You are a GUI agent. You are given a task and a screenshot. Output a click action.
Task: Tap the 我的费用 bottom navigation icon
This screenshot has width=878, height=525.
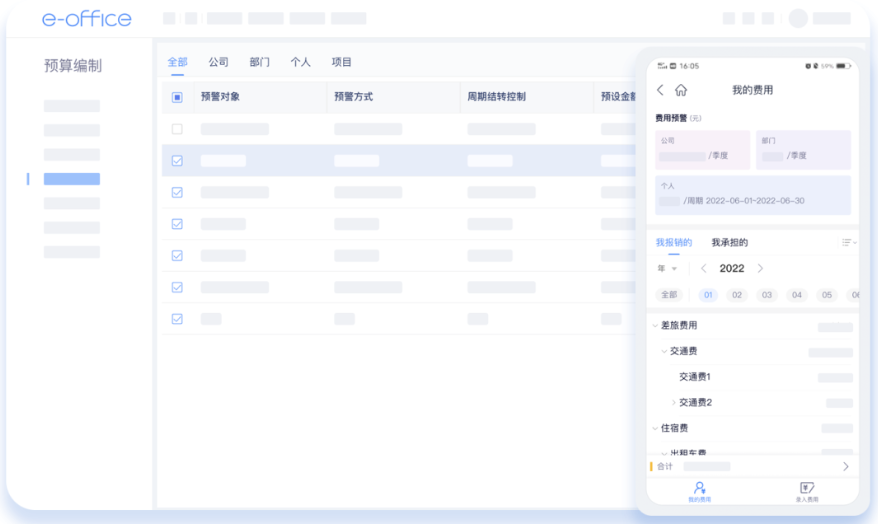pyautogui.click(x=699, y=491)
